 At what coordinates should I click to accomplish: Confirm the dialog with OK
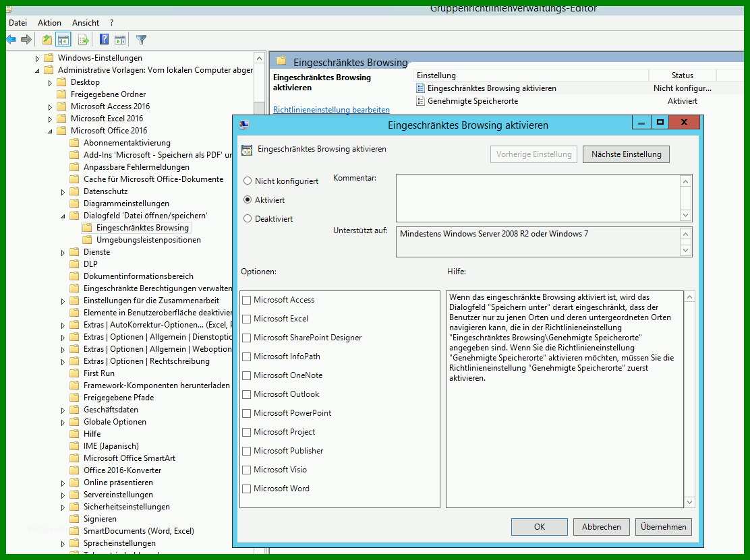(539, 526)
